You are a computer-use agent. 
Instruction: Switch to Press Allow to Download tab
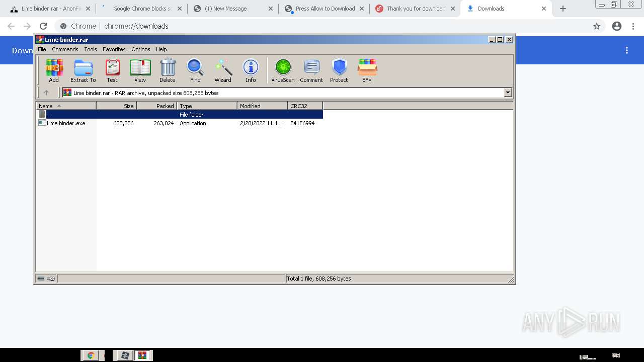[x=325, y=9]
